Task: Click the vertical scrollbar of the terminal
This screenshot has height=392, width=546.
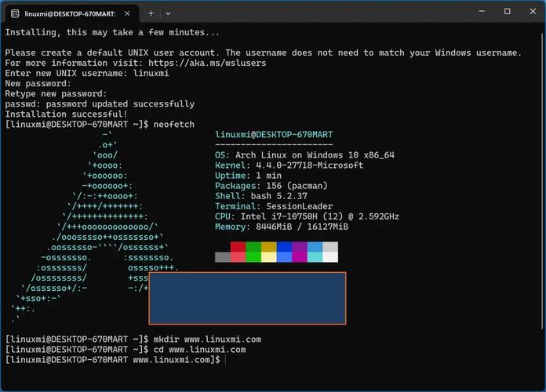Action: [x=542, y=181]
